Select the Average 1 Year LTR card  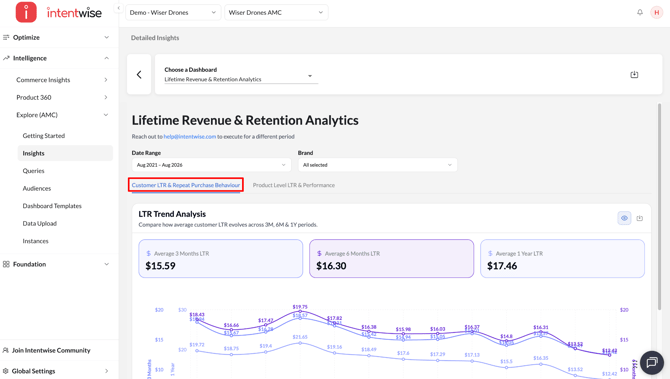pos(562,259)
